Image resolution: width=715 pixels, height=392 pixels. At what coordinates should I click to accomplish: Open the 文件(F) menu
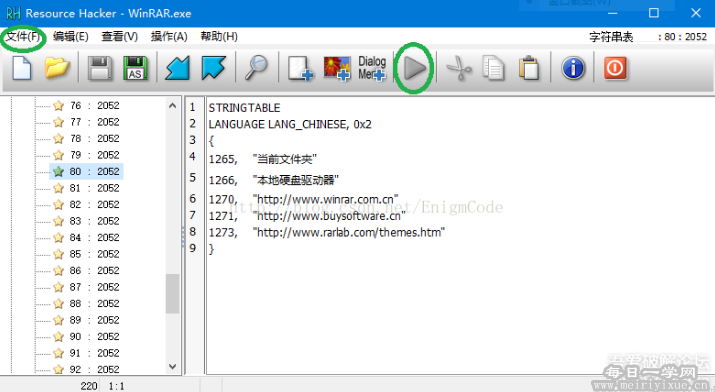tap(23, 36)
